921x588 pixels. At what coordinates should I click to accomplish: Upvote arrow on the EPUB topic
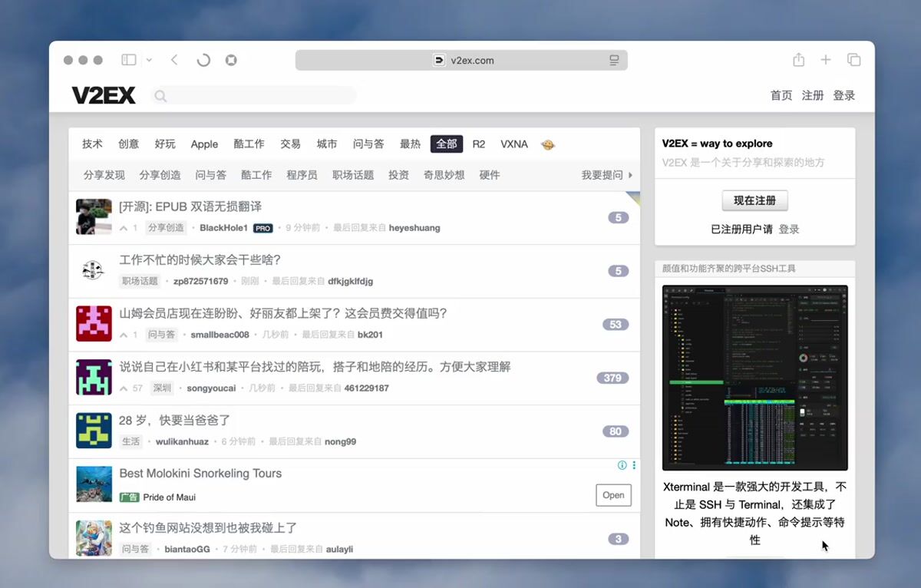[124, 228]
